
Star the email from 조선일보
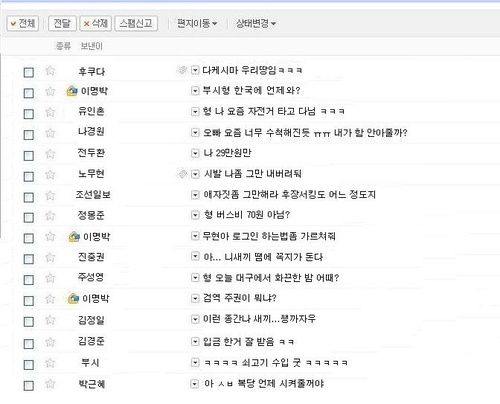click(x=50, y=195)
